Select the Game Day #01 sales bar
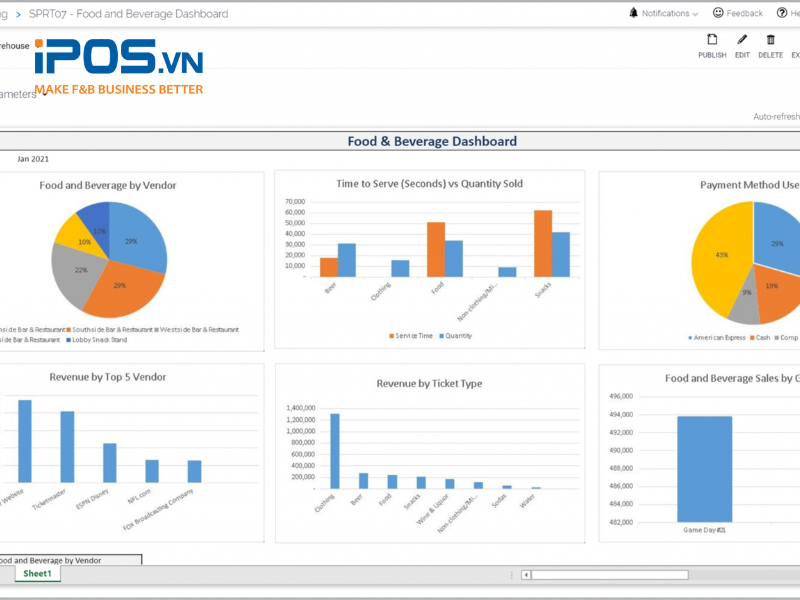The width and height of the screenshot is (800, 600). coord(705,468)
